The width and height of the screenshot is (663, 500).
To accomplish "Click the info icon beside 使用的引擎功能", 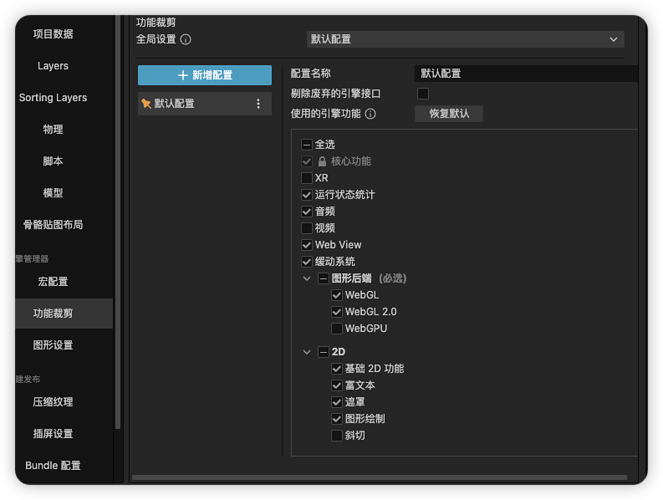I will coord(370,114).
